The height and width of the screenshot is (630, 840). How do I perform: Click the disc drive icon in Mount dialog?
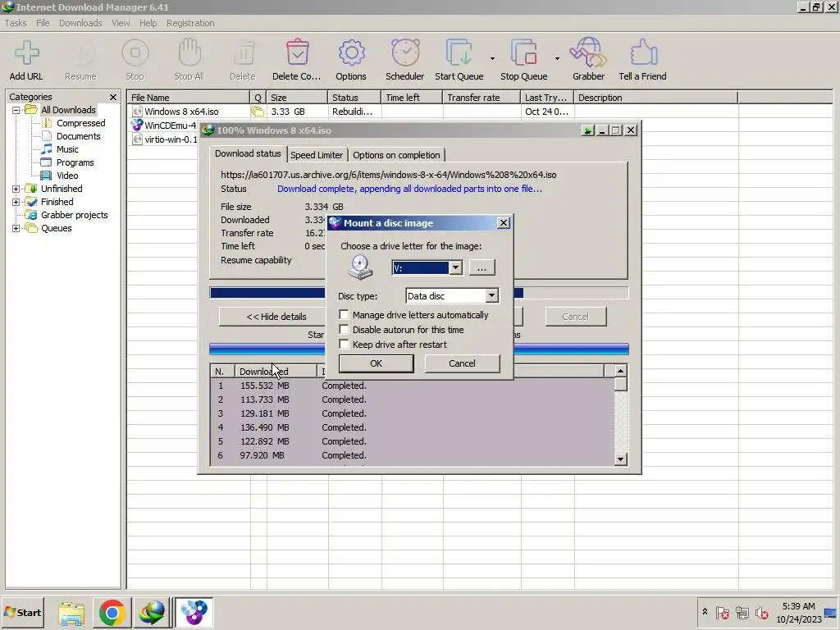click(x=361, y=267)
